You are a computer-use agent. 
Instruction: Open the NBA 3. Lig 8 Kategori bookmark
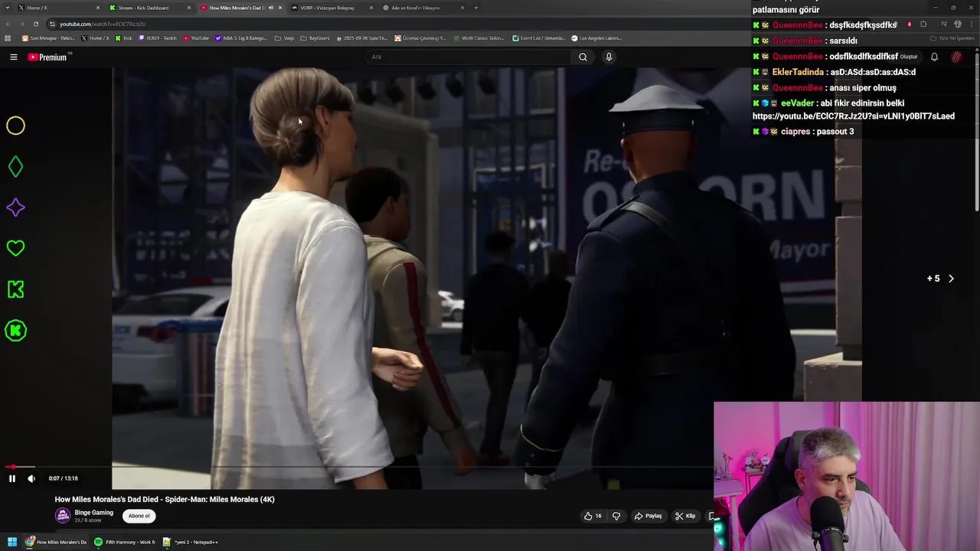[x=241, y=37]
